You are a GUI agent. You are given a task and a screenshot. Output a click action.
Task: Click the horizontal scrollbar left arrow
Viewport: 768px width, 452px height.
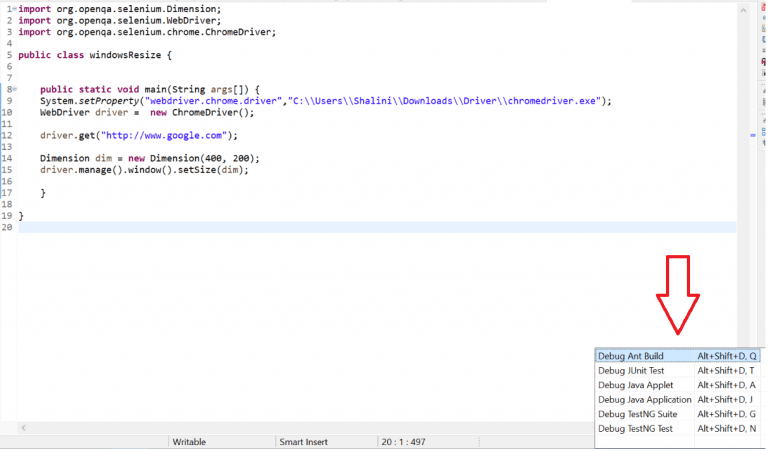coord(24,427)
